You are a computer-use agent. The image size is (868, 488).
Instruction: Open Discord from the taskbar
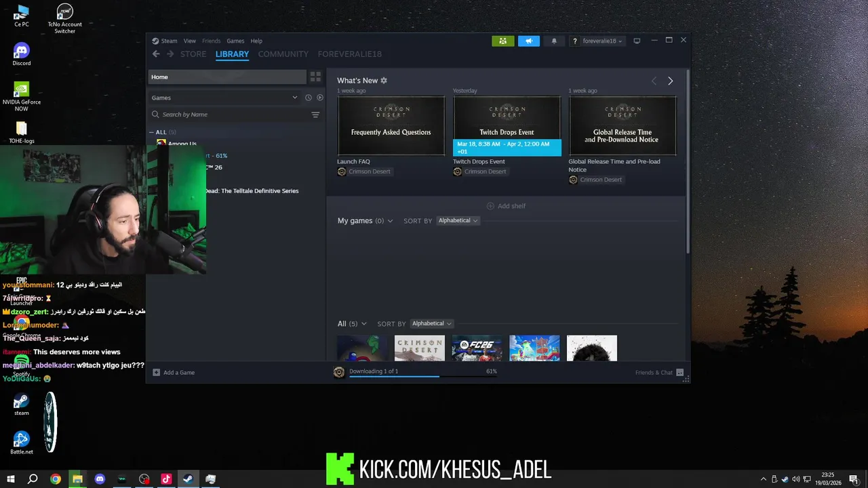pos(100,479)
